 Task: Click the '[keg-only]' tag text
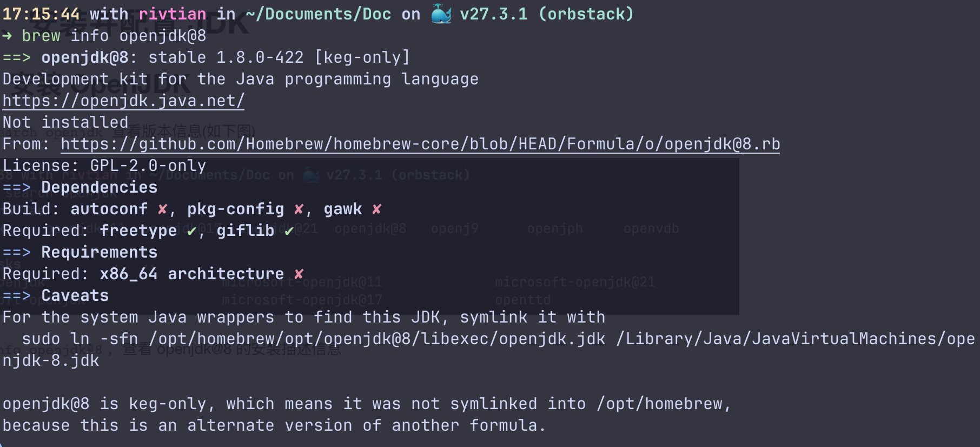[362, 57]
